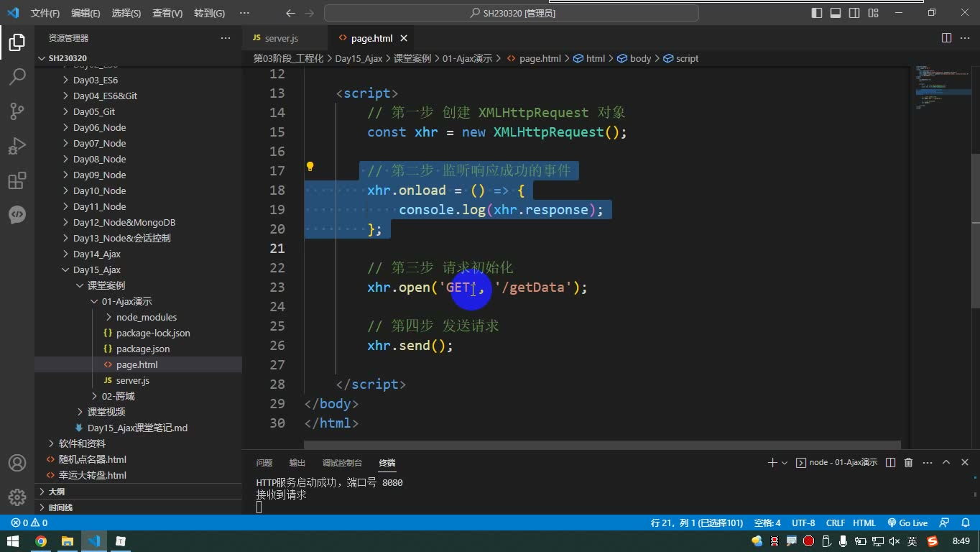Maximize the terminal panel with up chevron
Viewport: 980px width, 552px height.
point(946,463)
